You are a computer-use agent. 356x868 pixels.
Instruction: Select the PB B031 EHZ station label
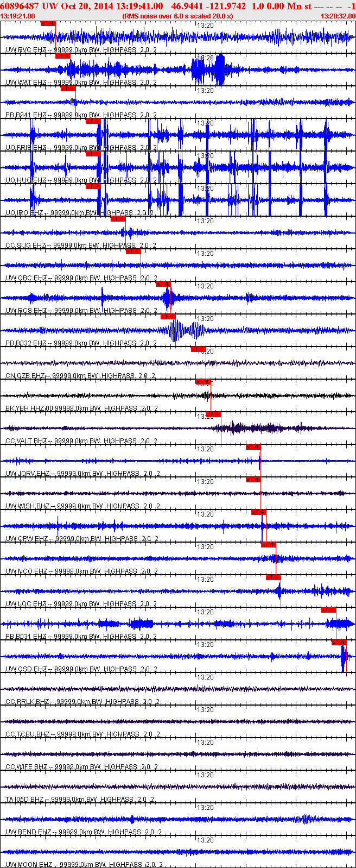coord(81,637)
